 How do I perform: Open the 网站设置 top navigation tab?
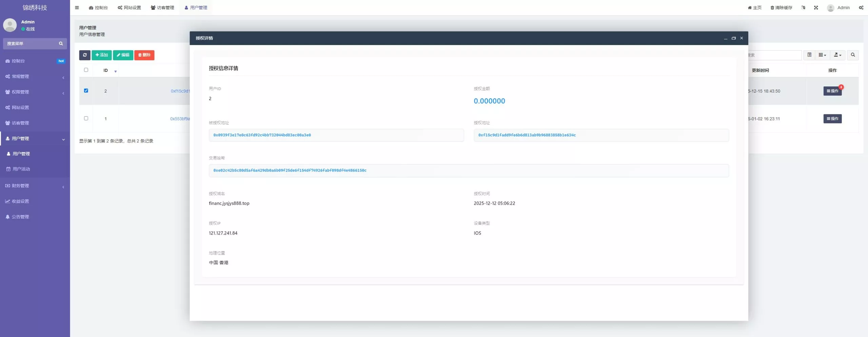(x=129, y=7)
